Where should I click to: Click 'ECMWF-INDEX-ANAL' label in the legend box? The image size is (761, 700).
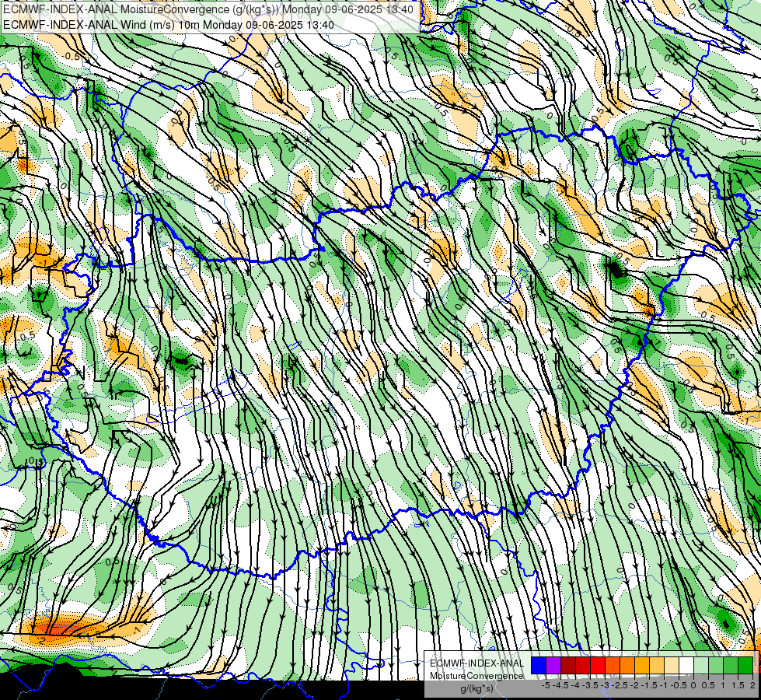[x=477, y=663]
